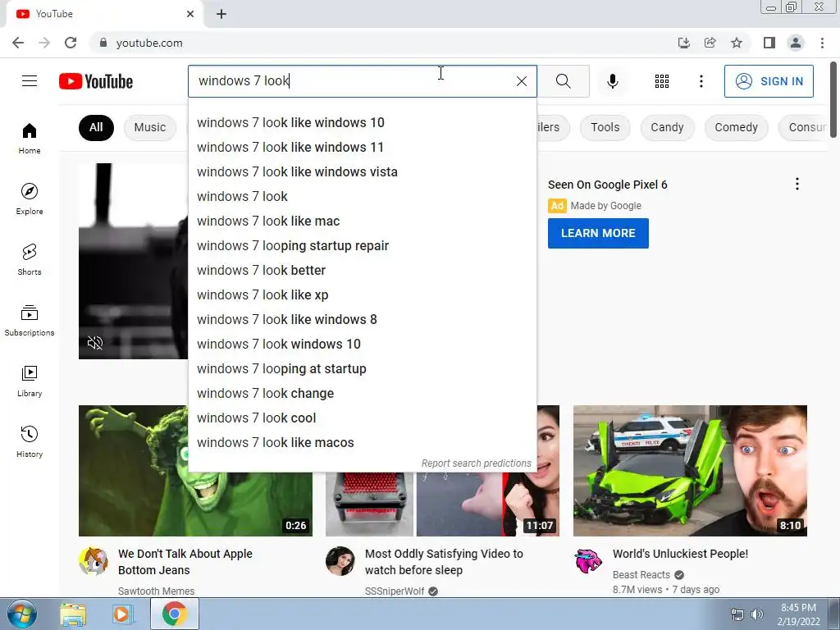Open the World's Unluckiest People thumbnail
The height and width of the screenshot is (630, 840).
click(x=690, y=470)
